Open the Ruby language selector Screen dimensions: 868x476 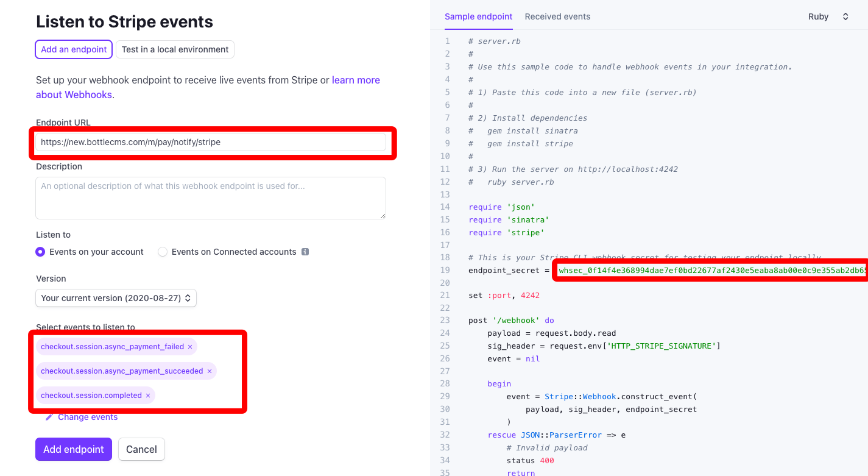click(x=828, y=16)
